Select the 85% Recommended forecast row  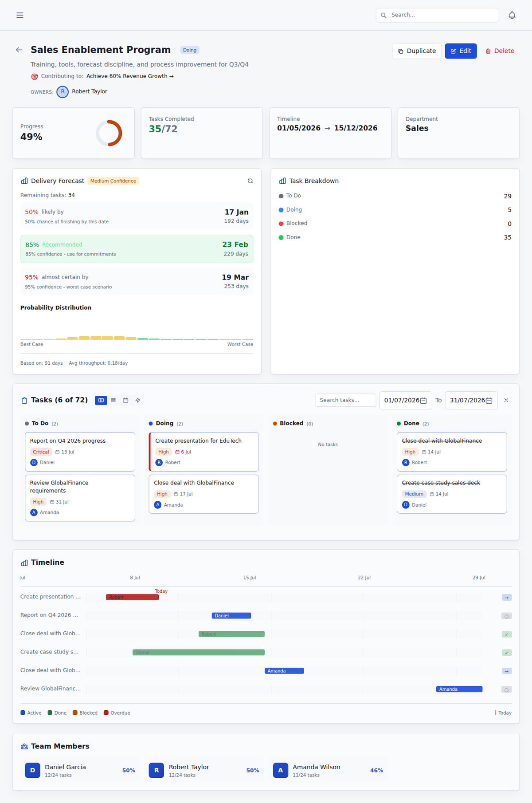point(137,249)
